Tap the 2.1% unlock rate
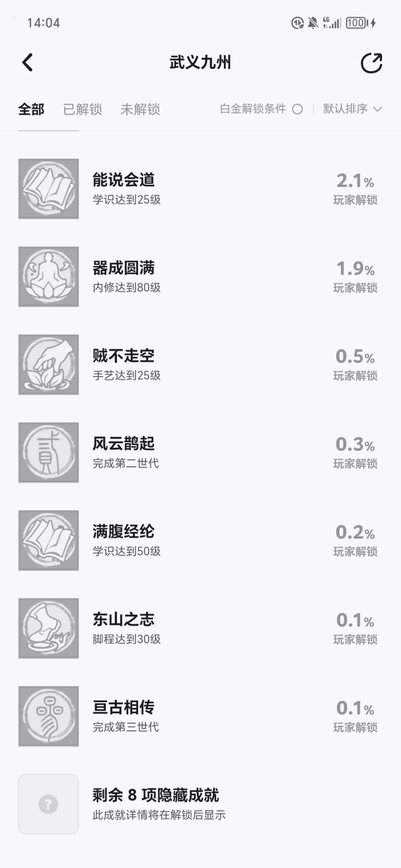 pos(355,181)
